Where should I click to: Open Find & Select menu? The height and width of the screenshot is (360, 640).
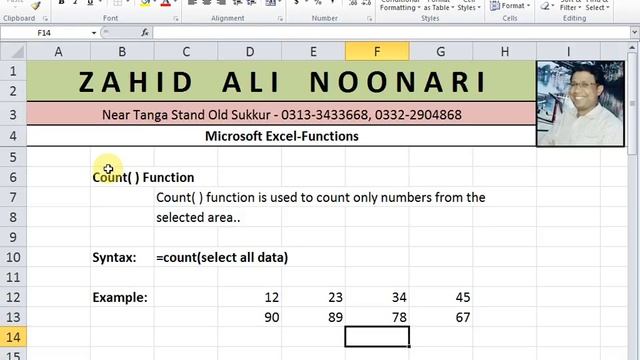click(597, 5)
